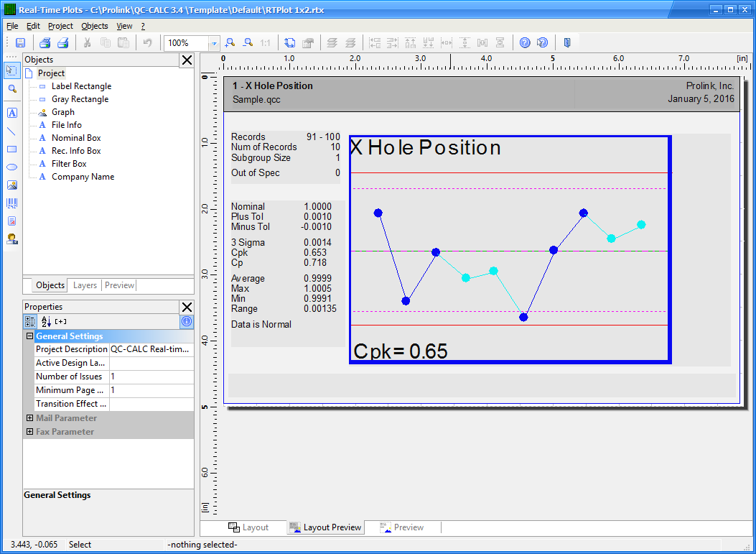Screen dimensions: 756x554
Task: Select the Zoom magnifier tool
Action: 11,88
